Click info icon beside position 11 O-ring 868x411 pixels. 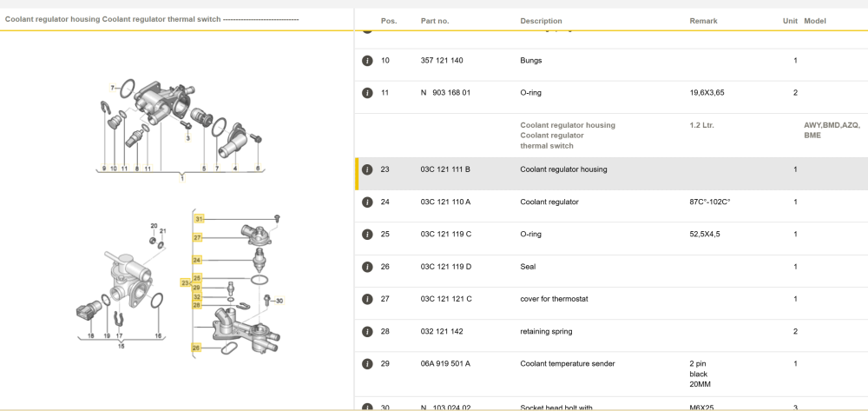[367, 93]
